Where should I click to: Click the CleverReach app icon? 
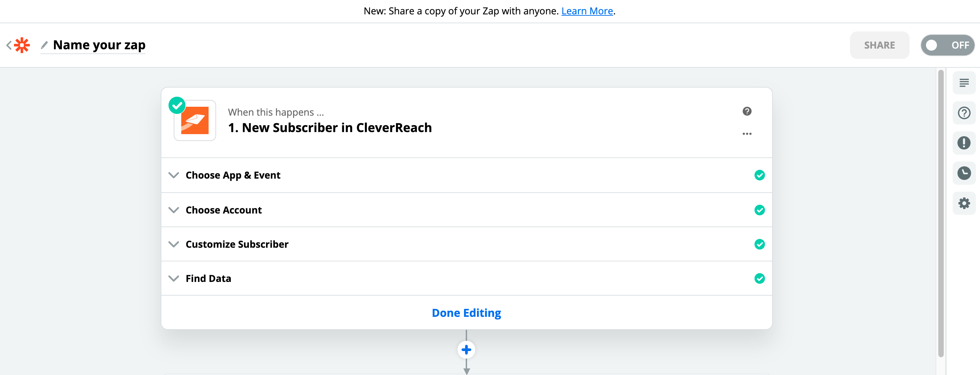click(195, 120)
